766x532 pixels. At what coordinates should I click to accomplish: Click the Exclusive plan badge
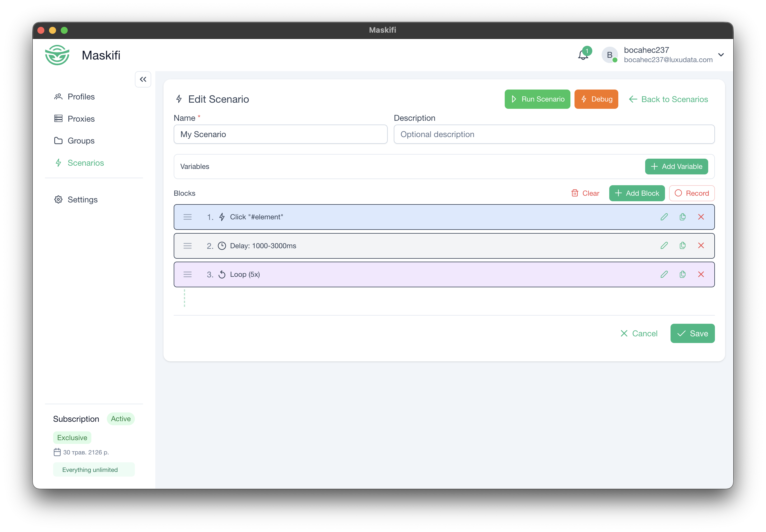(x=72, y=438)
